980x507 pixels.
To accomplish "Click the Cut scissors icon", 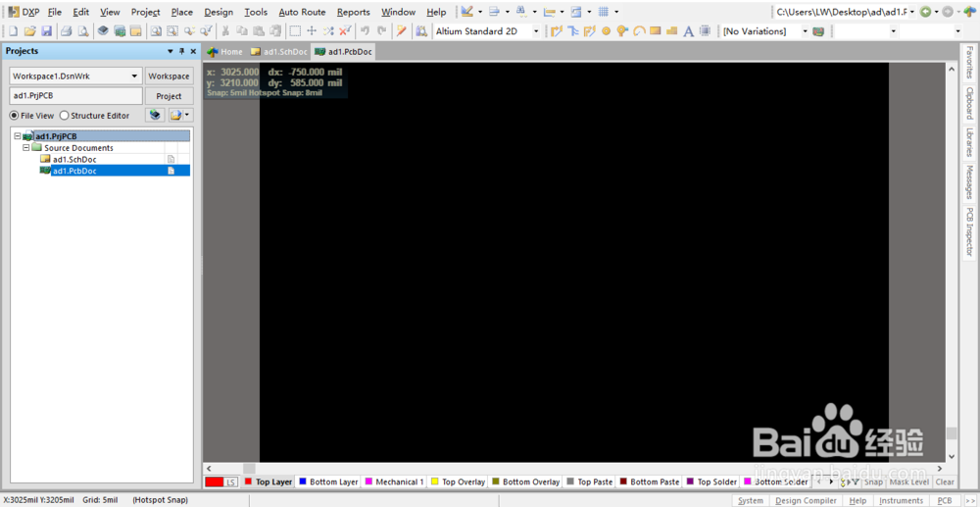I will tap(225, 31).
